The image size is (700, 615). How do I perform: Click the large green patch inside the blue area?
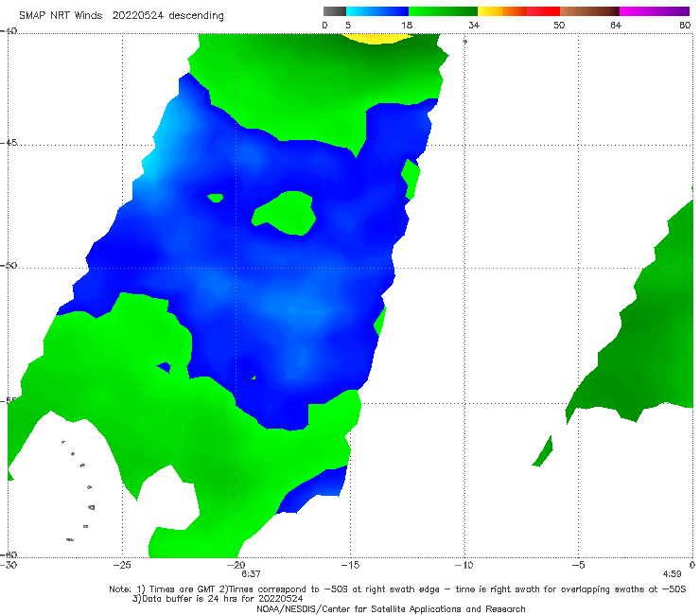(x=285, y=213)
